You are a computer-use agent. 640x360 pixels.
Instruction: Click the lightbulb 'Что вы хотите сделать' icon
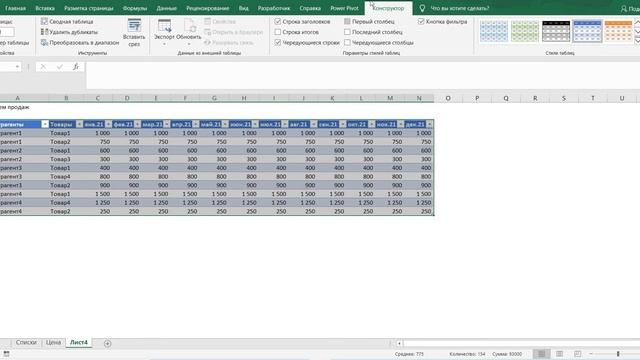(x=422, y=8)
